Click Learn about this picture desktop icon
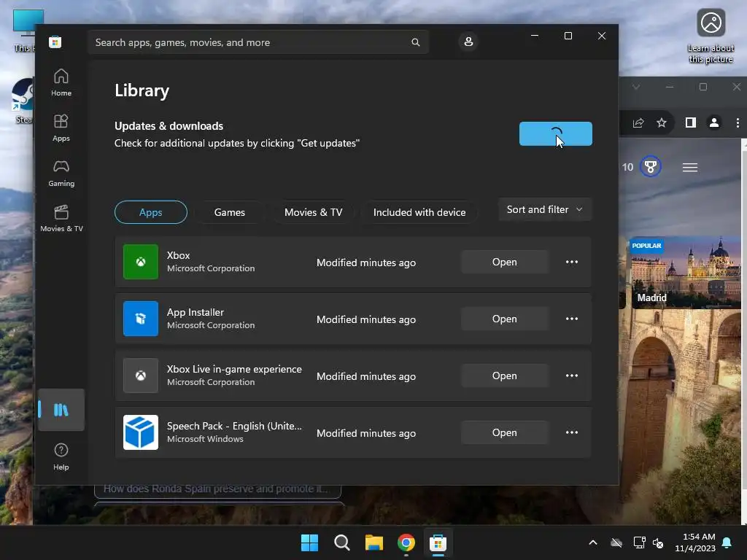The image size is (747, 560). 711,36
